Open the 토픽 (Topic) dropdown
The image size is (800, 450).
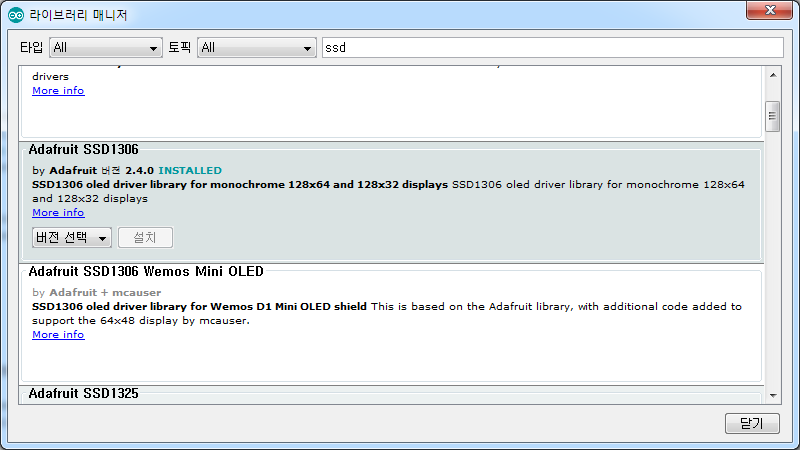pos(257,47)
